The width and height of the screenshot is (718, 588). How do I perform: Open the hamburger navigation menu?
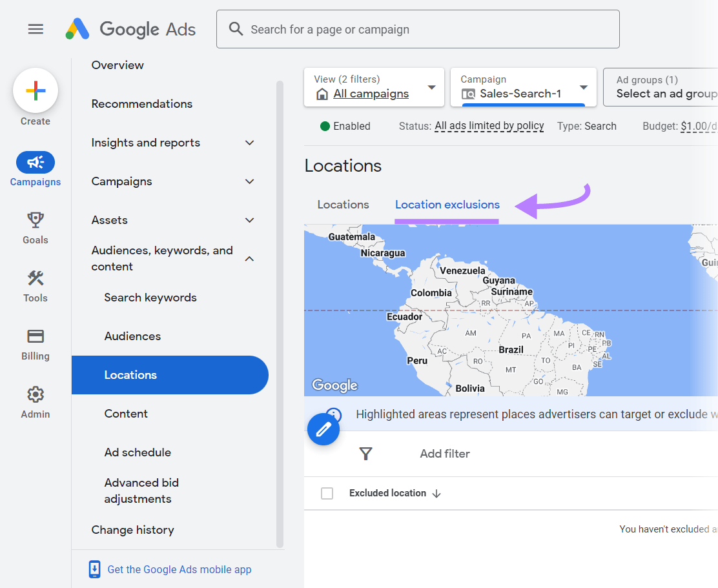[x=36, y=28]
